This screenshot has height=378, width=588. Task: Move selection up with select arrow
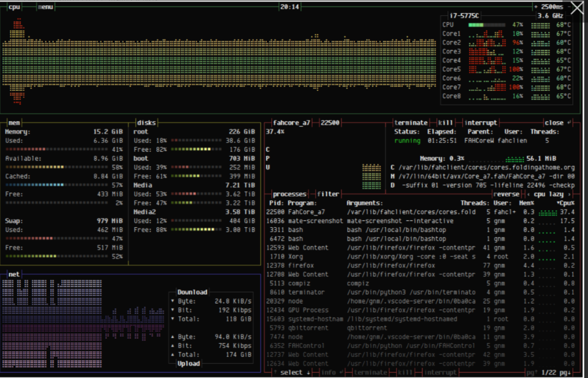coord(275,373)
